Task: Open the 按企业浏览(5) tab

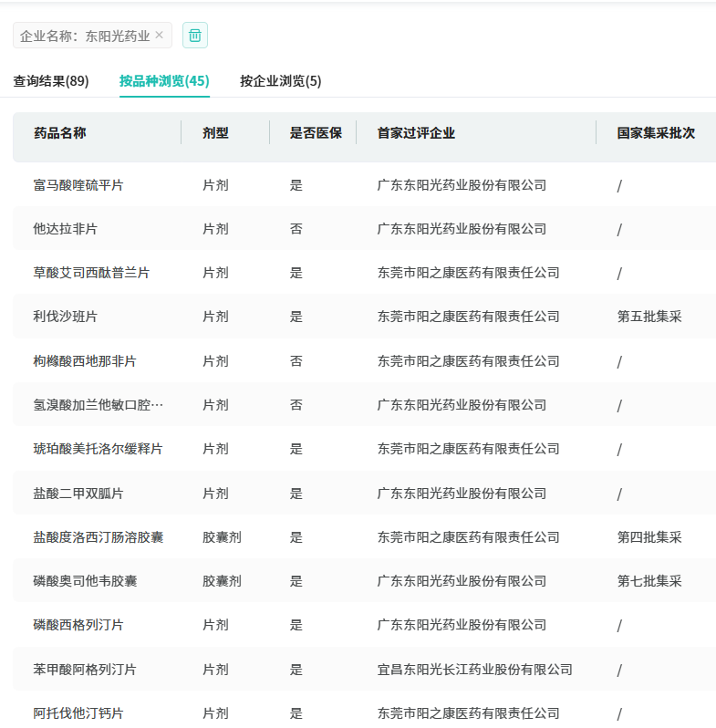Action: click(x=280, y=81)
